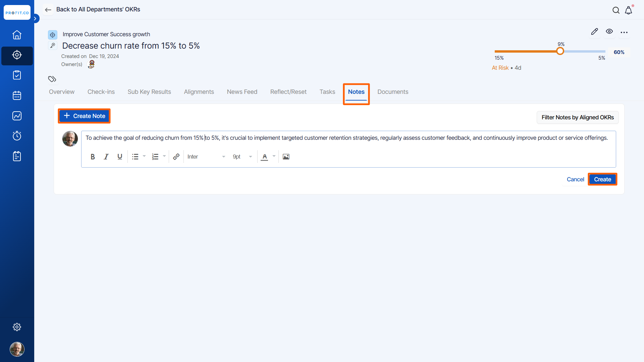Screen dimensions: 644x362
Task: Click the Create button
Action: pos(602,179)
